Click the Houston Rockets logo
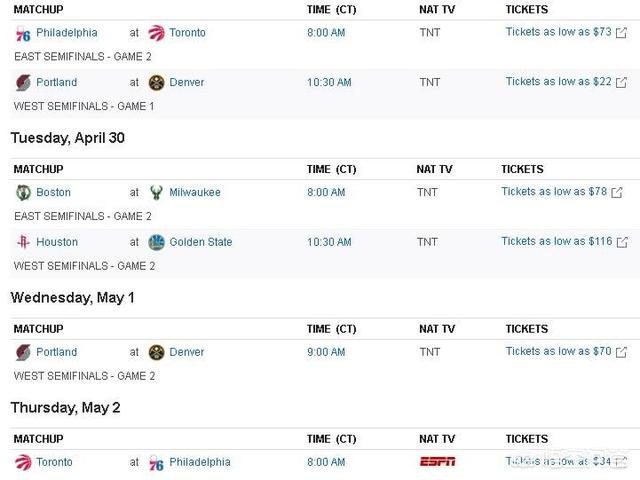 point(23,242)
